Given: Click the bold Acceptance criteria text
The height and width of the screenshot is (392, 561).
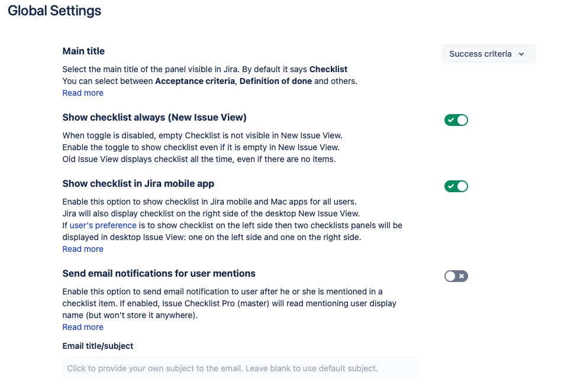Looking at the screenshot, I should (x=195, y=81).
